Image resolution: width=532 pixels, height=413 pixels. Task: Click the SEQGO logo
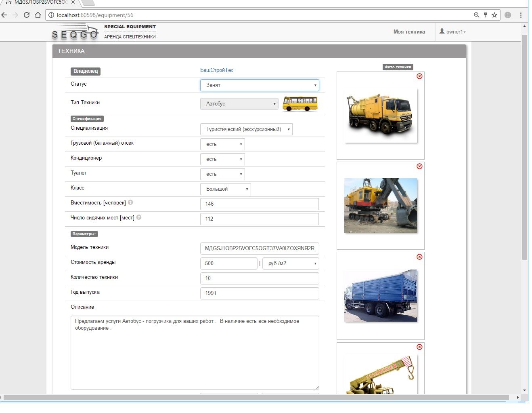(75, 32)
